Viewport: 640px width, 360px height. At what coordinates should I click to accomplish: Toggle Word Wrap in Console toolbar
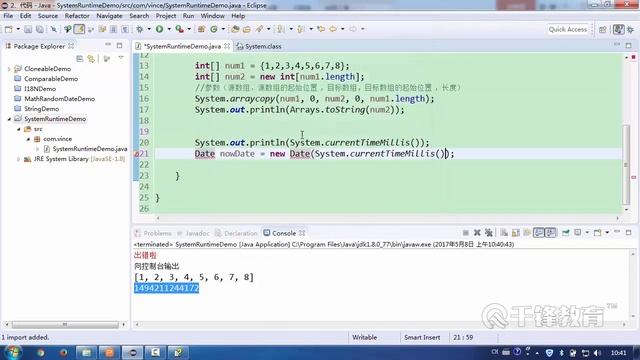click(x=527, y=233)
